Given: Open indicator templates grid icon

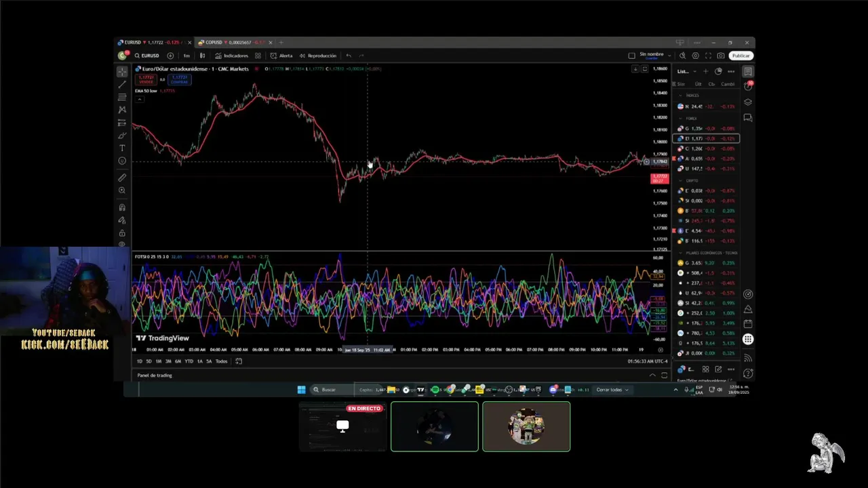Looking at the screenshot, I should tap(258, 56).
